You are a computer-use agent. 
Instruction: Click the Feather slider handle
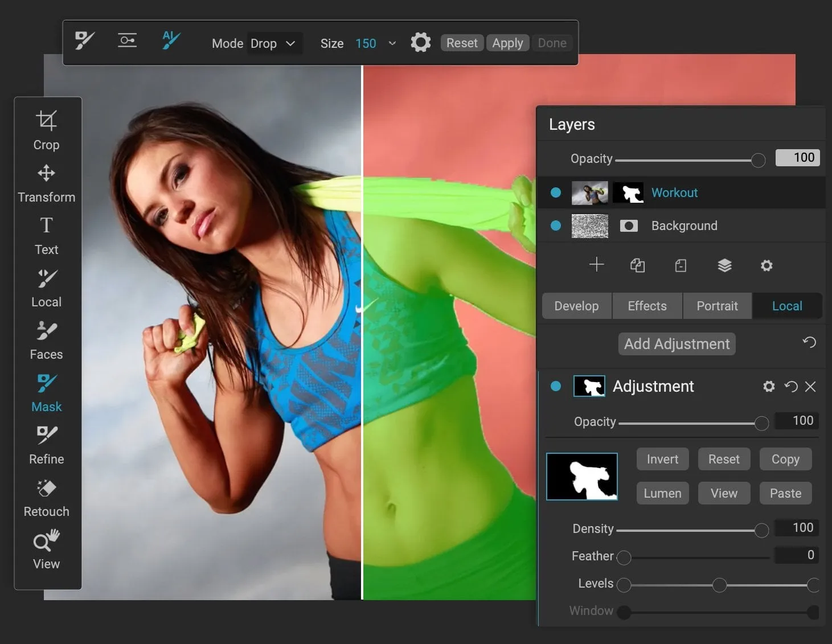pyautogui.click(x=624, y=557)
